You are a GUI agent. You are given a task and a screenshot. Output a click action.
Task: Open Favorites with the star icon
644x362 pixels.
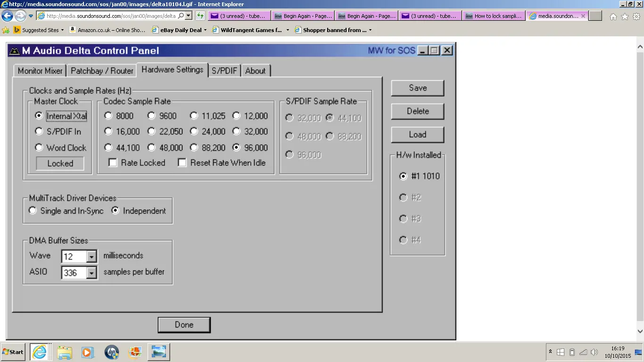pos(625,16)
